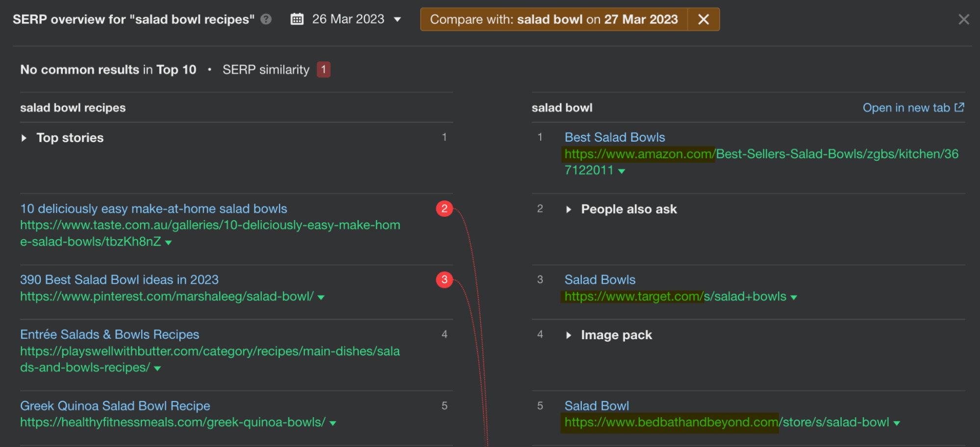Screen dimensions: 980x447
Task: Open dropdown arrow beside taste.com.au URL
Action: click(x=169, y=243)
